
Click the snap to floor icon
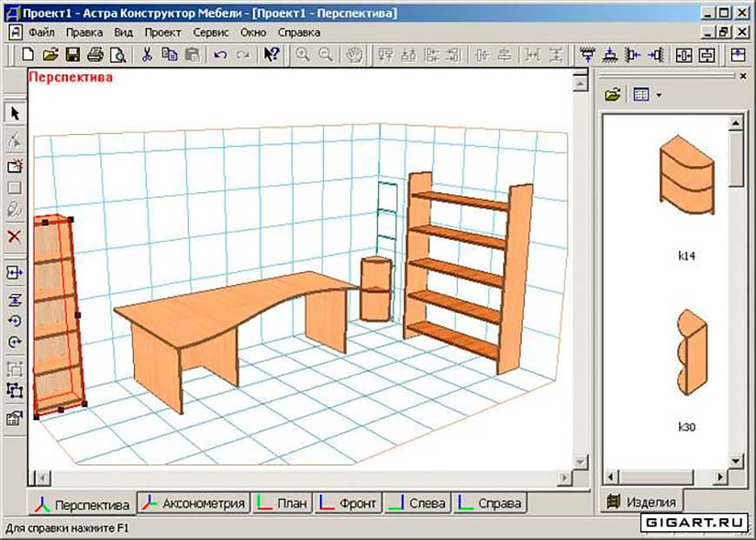(x=610, y=55)
